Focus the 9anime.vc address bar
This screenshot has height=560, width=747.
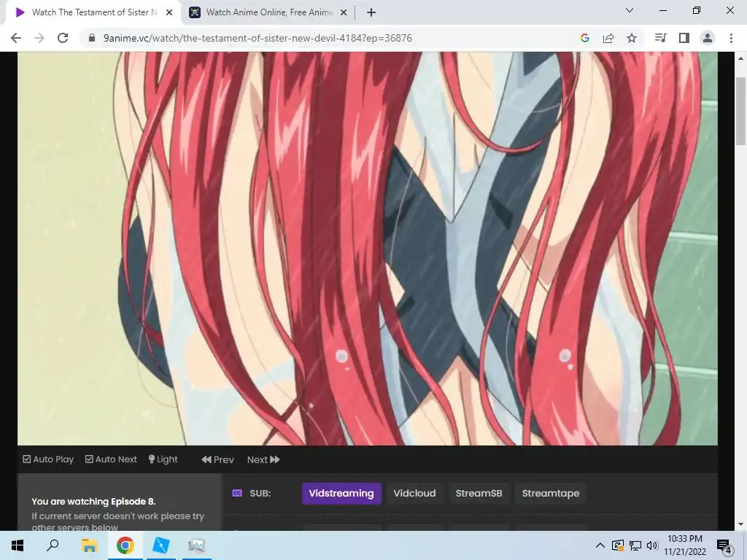(x=258, y=38)
